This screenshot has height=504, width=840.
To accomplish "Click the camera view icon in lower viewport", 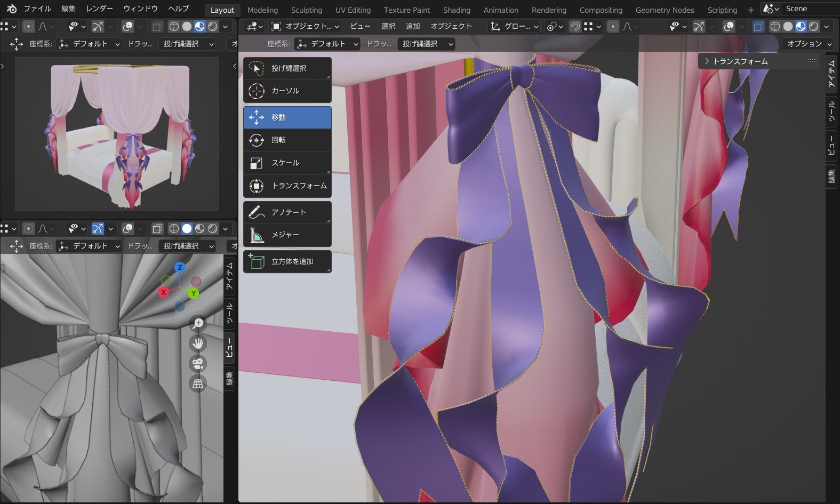I will point(198,364).
